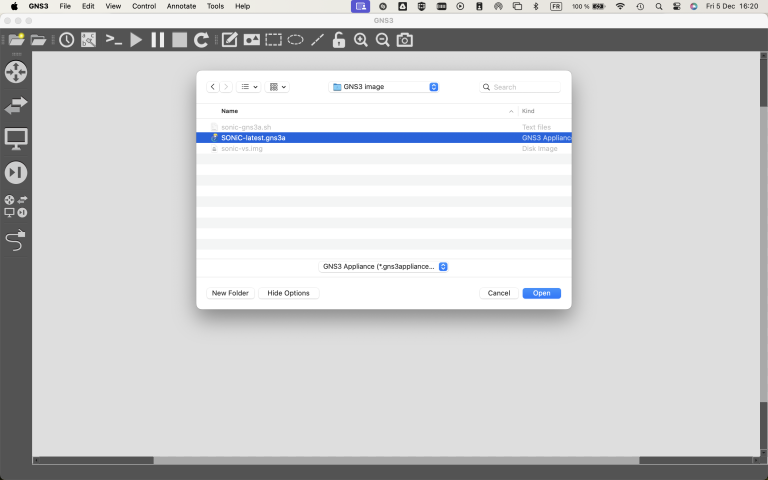Open the Annotate menu

[x=181, y=6]
